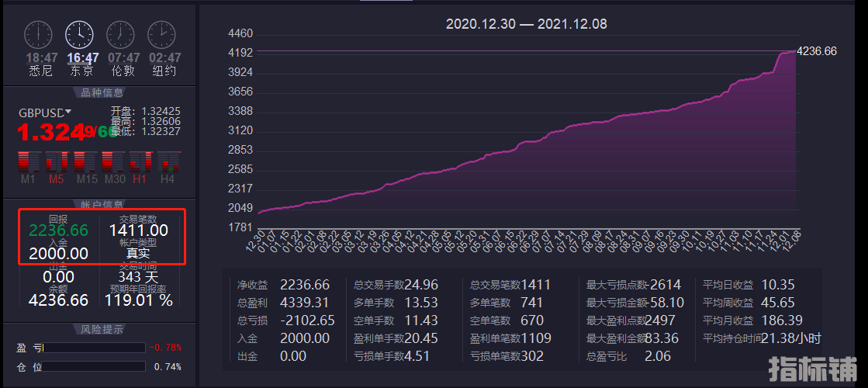Select the M30 timeframe bar indicator
The height and width of the screenshot is (388, 868).
point(114,162)
